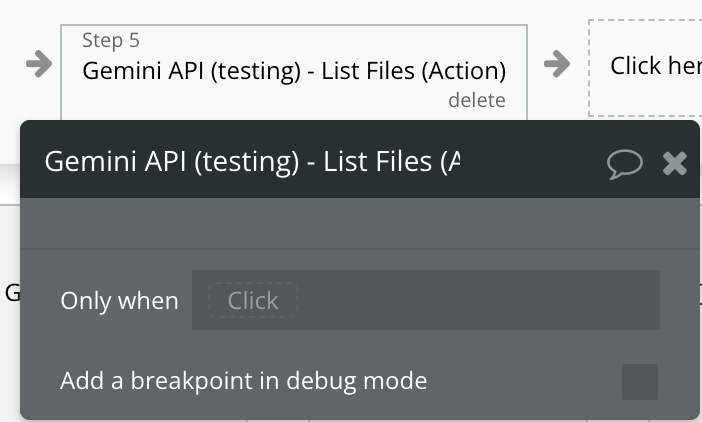Click the 'Only when' label

tap(119, 301)
